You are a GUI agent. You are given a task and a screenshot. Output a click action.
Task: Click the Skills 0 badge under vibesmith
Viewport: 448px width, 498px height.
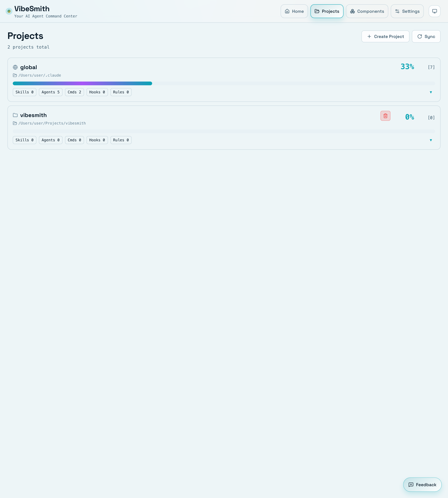pos(24,140)
